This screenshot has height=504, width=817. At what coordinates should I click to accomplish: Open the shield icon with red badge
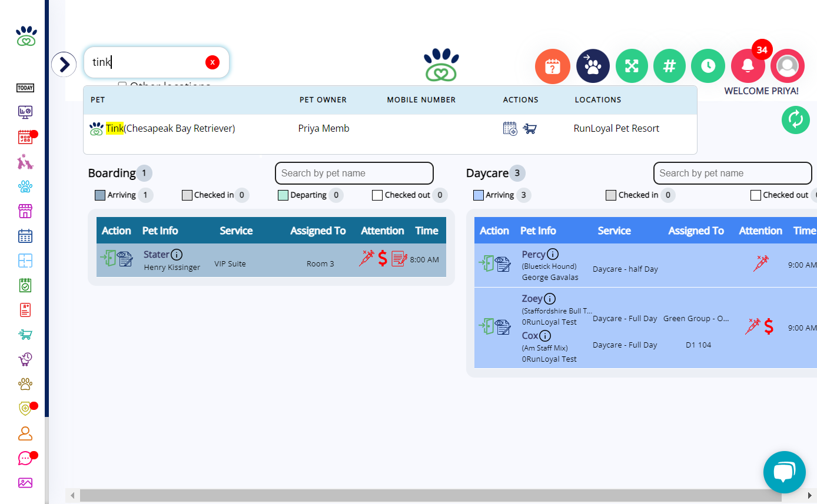(25, 409)
